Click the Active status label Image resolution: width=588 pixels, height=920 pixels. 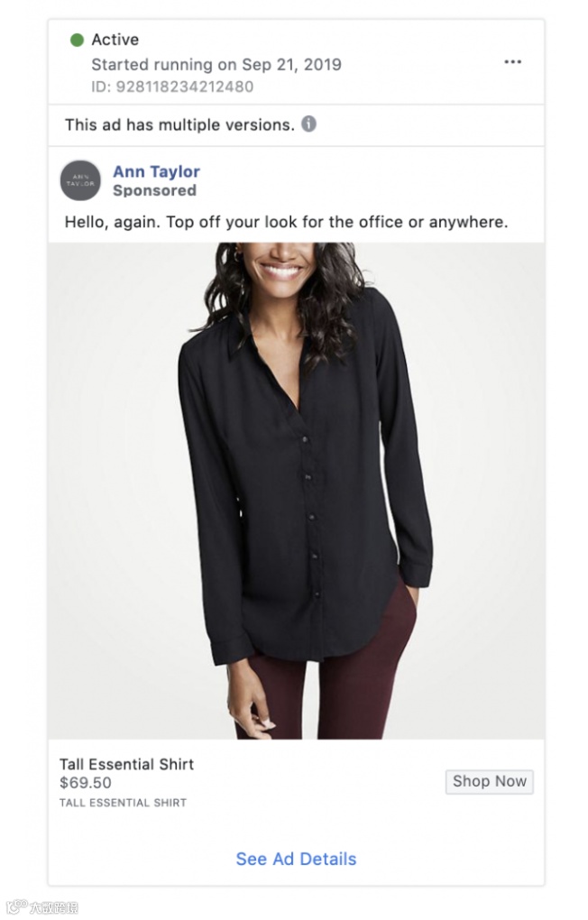(115, 40)
